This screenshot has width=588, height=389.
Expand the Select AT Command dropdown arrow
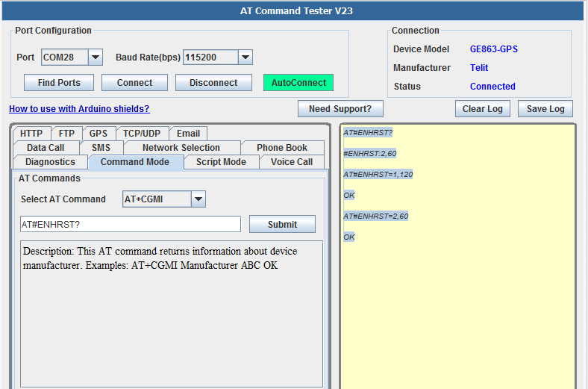coord(198,199)
